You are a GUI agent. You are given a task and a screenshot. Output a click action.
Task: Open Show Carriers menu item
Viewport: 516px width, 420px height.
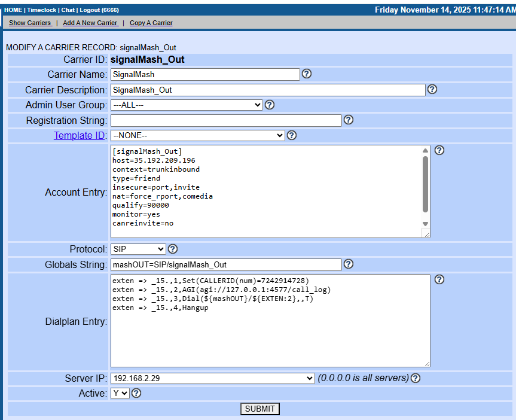[x=30, y=23]
